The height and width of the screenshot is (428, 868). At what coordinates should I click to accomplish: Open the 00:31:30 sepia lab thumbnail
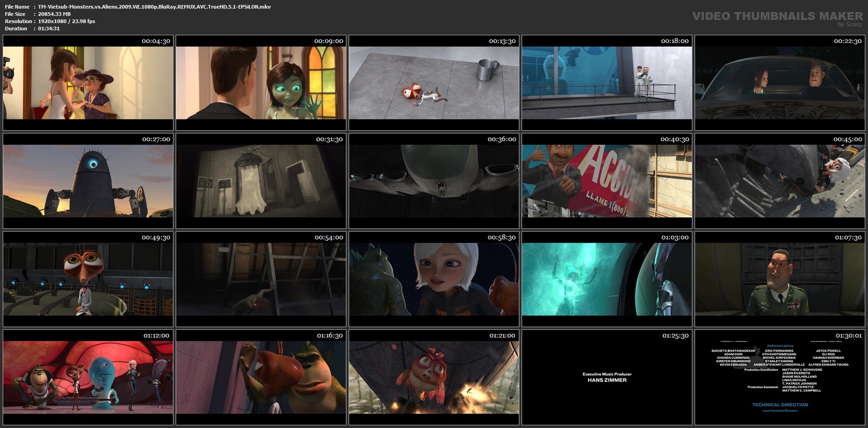[261, 181]
